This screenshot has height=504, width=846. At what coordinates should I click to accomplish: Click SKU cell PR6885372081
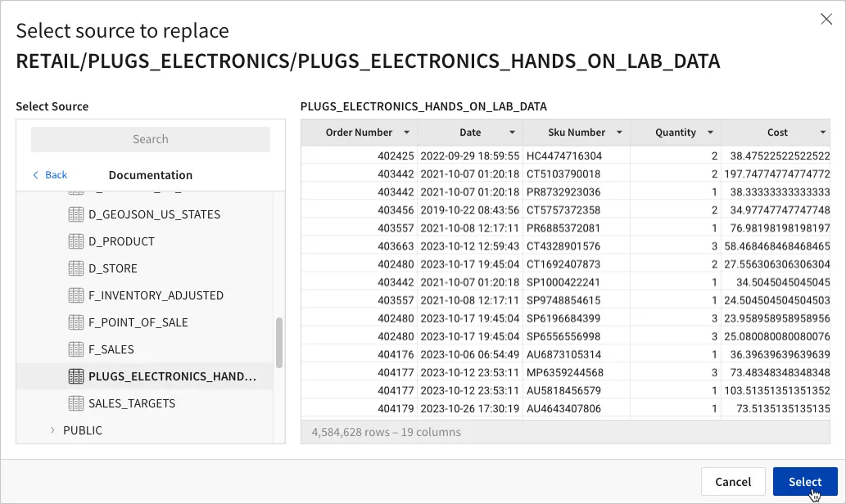(x=577, y=228)
